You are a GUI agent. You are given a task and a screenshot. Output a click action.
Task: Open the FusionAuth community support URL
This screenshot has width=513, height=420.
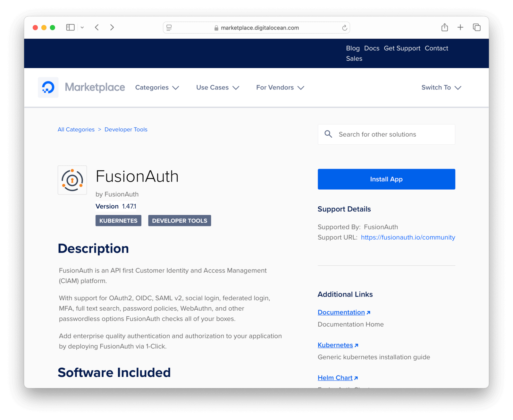pos(408,237)
